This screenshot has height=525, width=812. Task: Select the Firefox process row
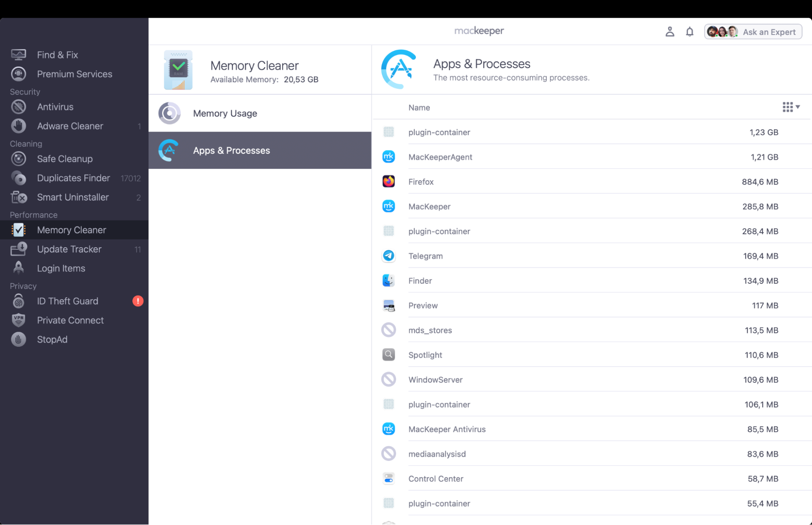point(569,181)
